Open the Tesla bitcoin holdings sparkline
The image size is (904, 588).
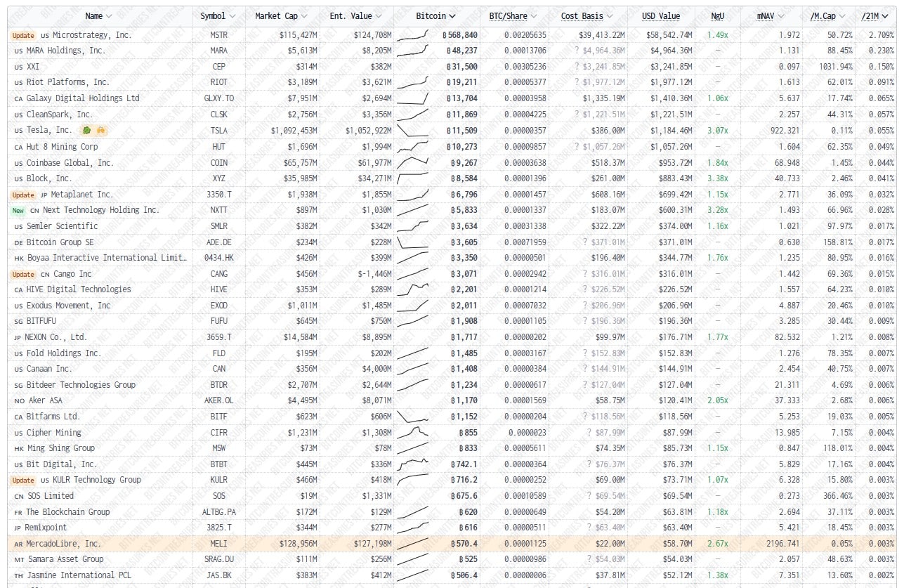[x=412, y=130]
